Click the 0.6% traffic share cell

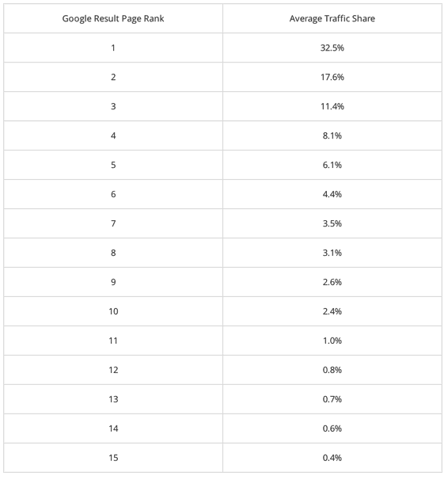click(x=332, y=429)
